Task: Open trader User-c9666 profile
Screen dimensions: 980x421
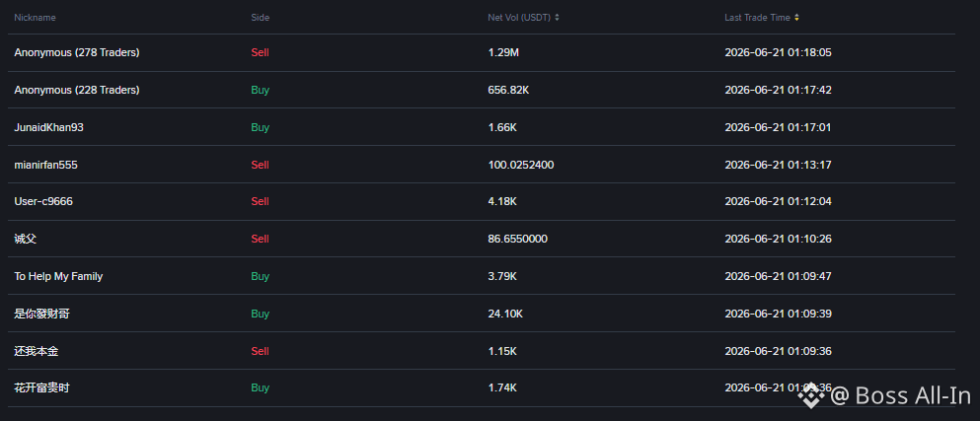Action: click(43, 201)
